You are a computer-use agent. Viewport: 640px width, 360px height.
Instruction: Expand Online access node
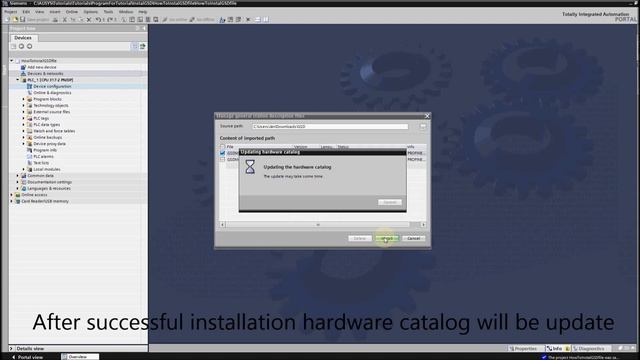12,195
